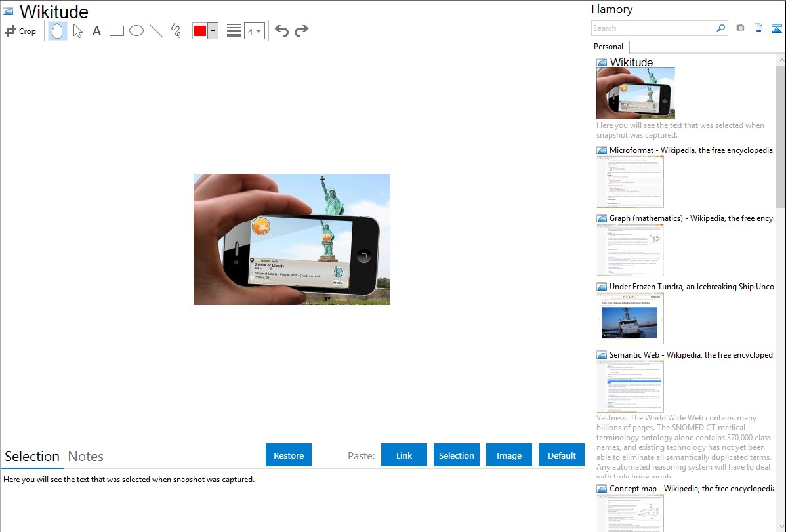Viewport: 786px width, 532px height.
Task: Open the Selection tab
Action: 32,457
